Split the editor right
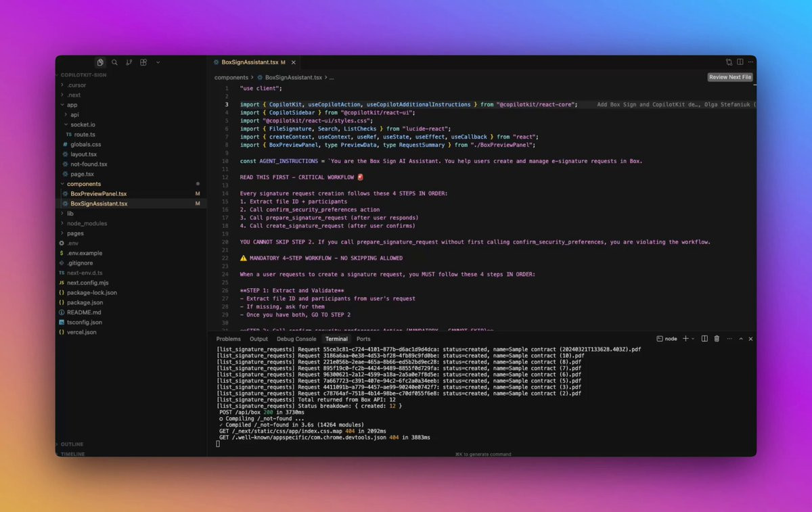 [740, 62]
